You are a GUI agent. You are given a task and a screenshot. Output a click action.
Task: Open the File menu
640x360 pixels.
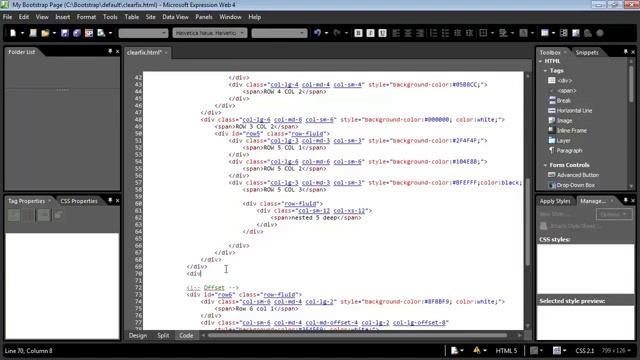click(7, 17)
